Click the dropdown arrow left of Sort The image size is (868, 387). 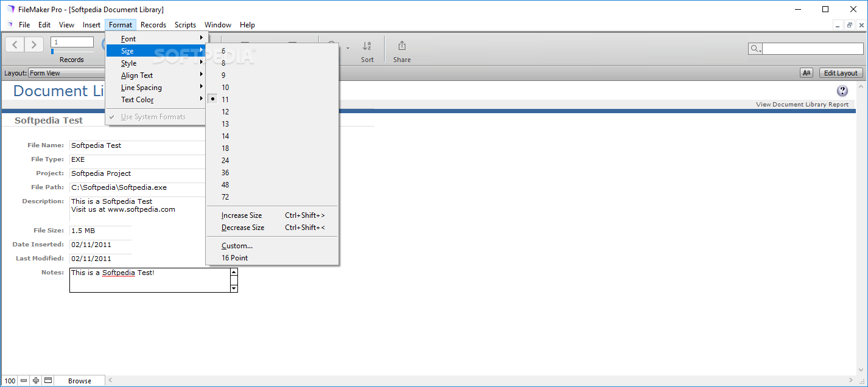(x=348, y=48)
